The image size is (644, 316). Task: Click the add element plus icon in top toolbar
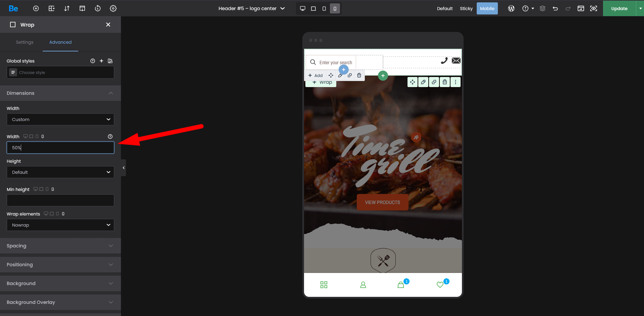coord(36,8)
